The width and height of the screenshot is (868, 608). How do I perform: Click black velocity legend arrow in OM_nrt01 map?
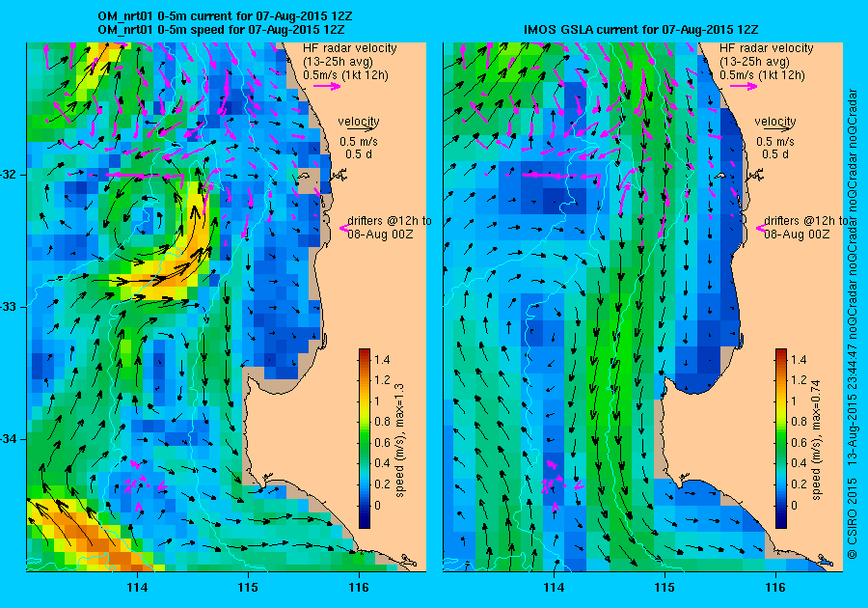point(363,129)
